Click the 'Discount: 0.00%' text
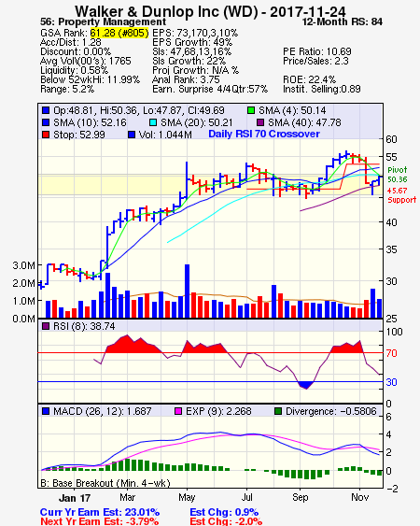 point(76,51)
